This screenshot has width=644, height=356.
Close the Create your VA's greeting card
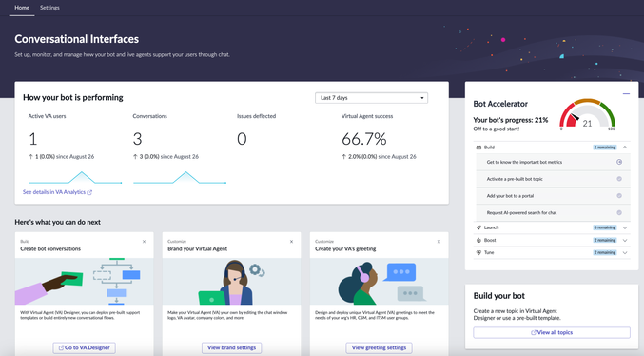[439, 242]
